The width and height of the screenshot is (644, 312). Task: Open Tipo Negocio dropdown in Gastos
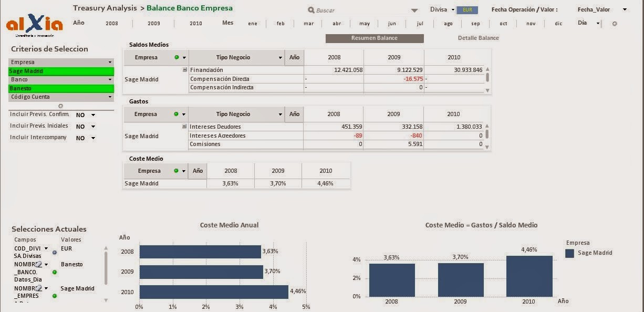tap(280, 114)
